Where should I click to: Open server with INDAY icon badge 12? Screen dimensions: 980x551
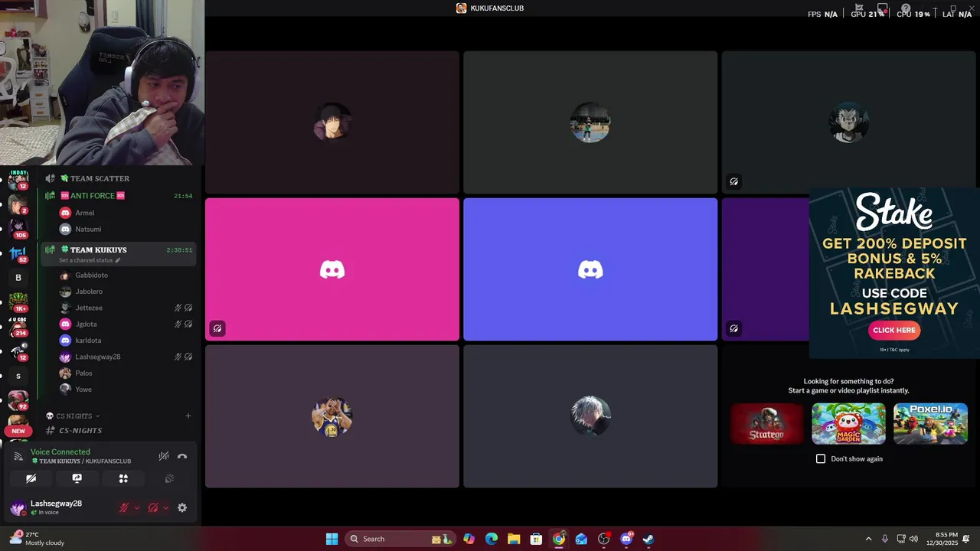(x=18, y=180)
